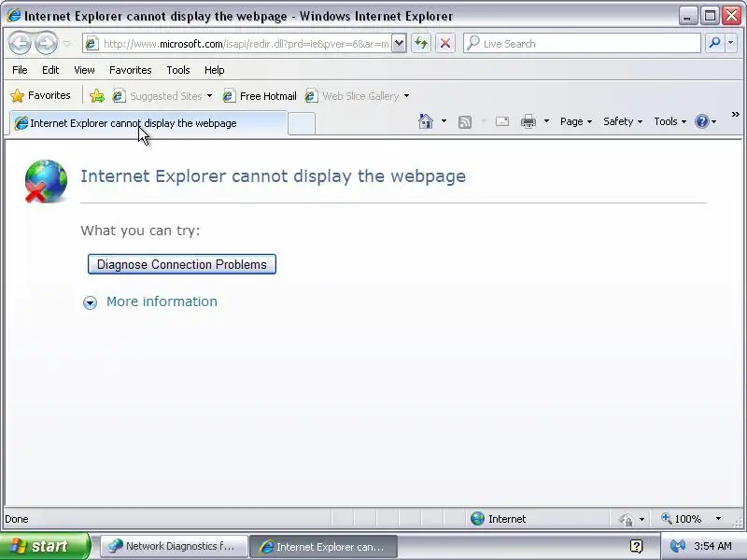The image size is (747, 560).
Task: Open recent pages dropdown beside Forward
Action: pyautogui.click(x=66, y=44)
